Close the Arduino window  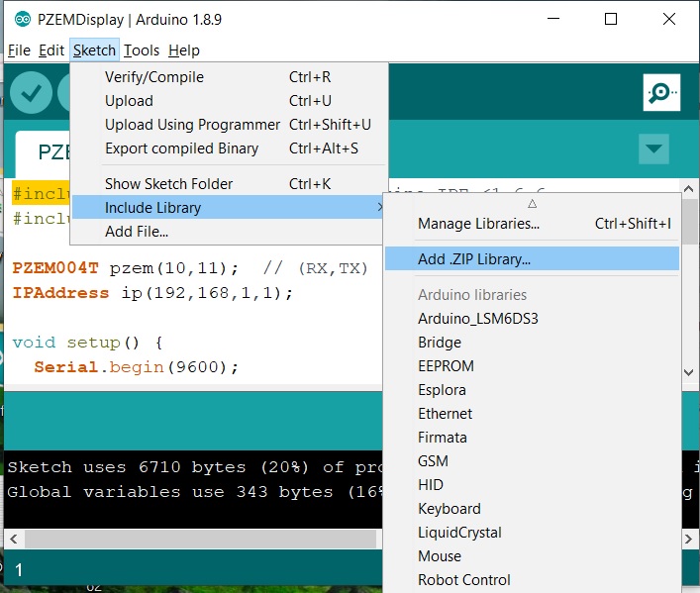coord(668,19)
